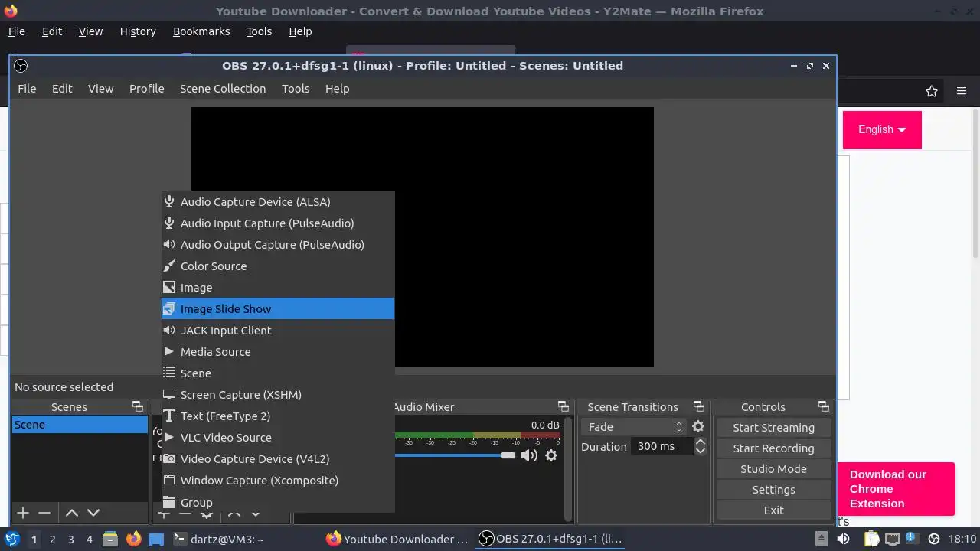The image size is (980, 551).
Task: Bookmark page with Firefox star icon
Action: point(932,91)
